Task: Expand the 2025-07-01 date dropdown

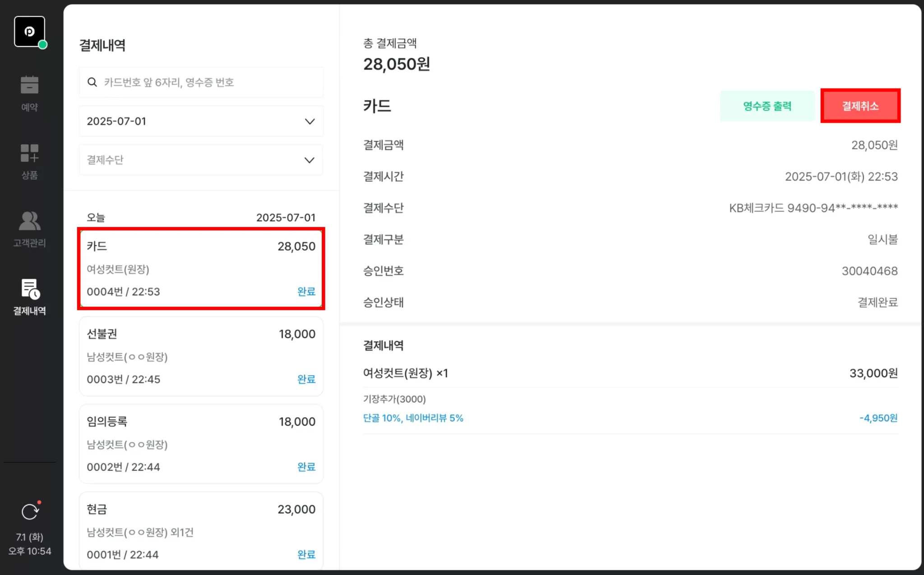Action: pos(200,121)
